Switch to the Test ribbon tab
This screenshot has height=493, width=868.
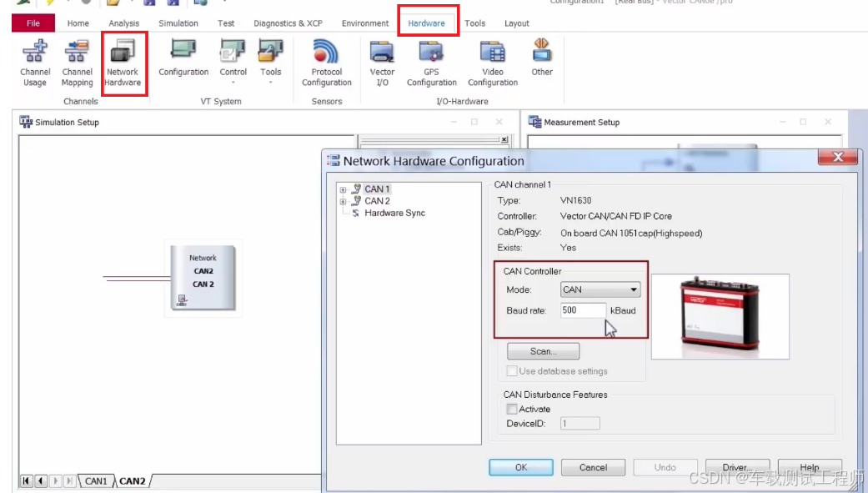(226, 23)
